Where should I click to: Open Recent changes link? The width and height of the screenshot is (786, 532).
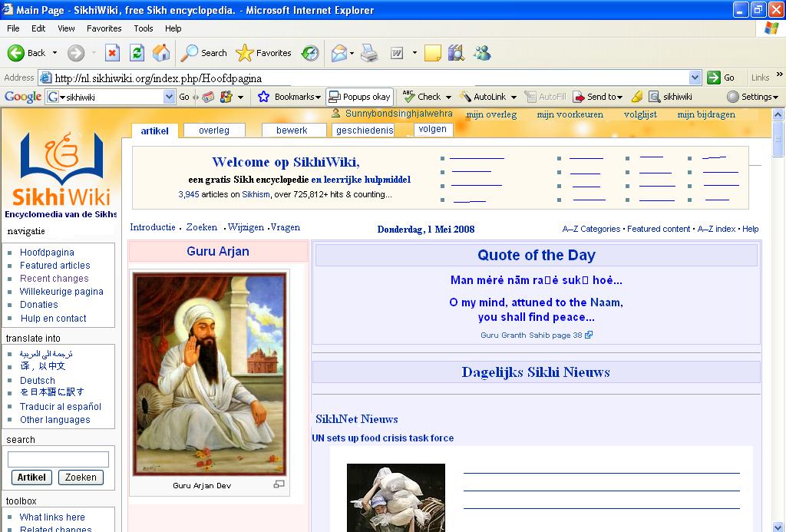click(x=54, y=279)
